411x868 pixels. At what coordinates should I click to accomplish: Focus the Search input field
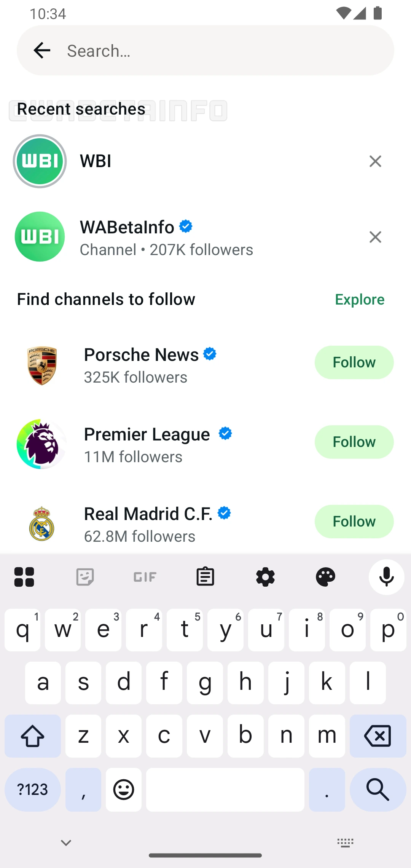pyautogui.click(x=225, y=51)
